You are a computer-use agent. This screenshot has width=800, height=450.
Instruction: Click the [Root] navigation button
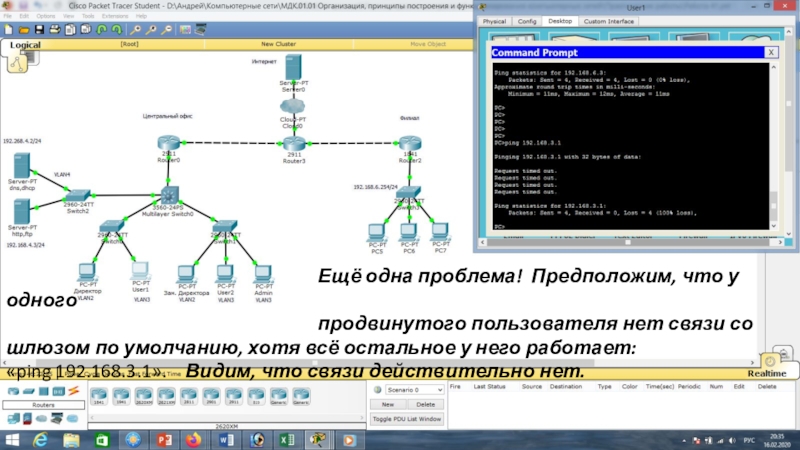click(x=129, y=44)
